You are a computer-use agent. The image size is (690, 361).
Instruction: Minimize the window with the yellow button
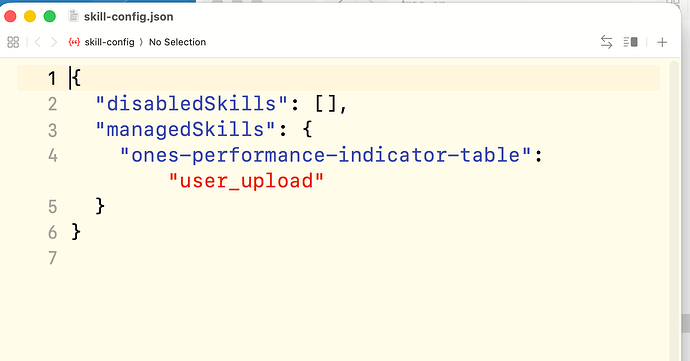click(x=30, y=17)
